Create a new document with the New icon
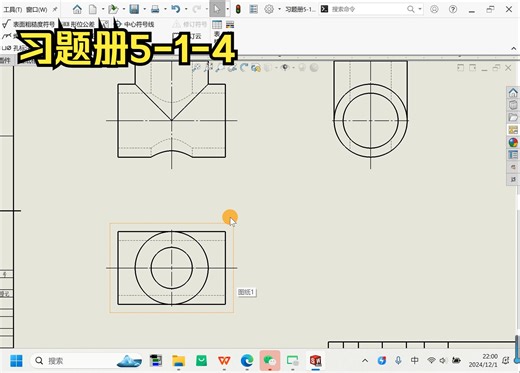520x373 pixels. point(93,9)
